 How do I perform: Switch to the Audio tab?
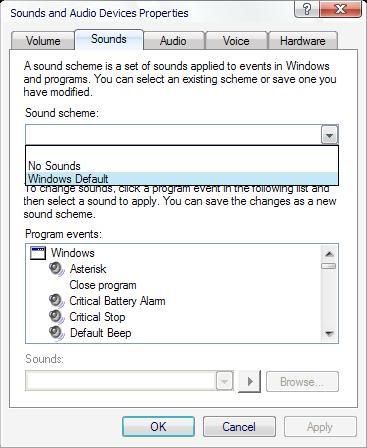[173, 41]
